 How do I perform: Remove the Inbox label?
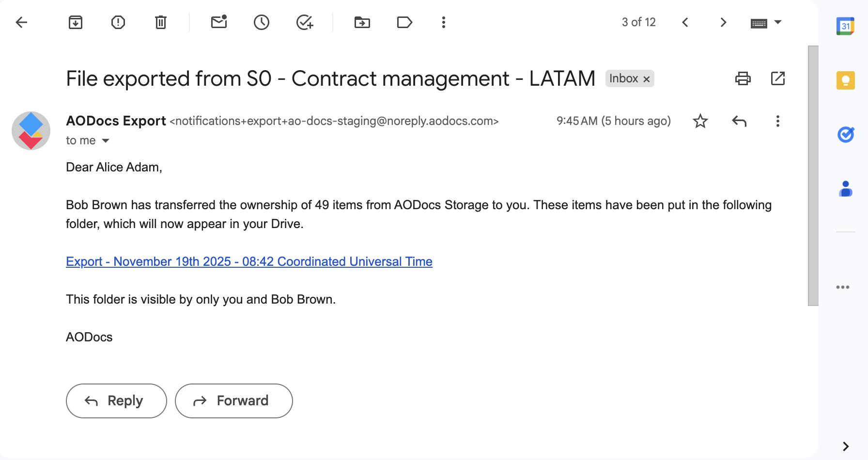coord(646,79)
